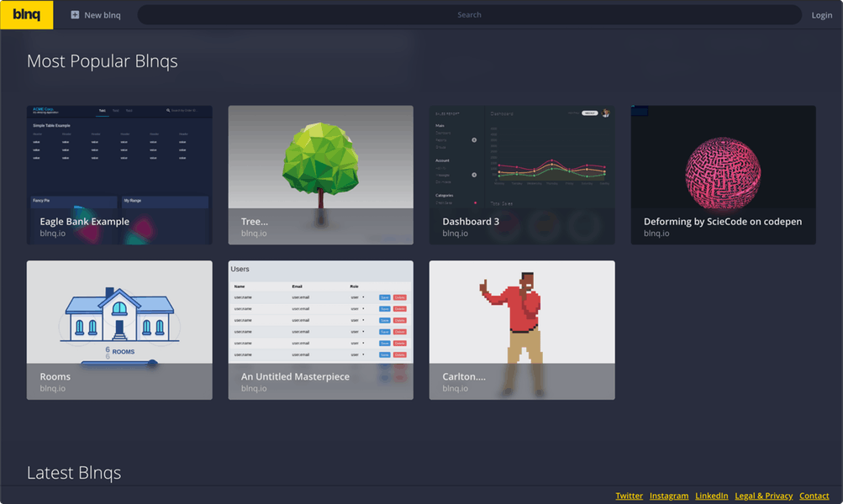Click An Untitled Masterpiece title text
This screenshot has height=504, width=843.
click(295, 376)
